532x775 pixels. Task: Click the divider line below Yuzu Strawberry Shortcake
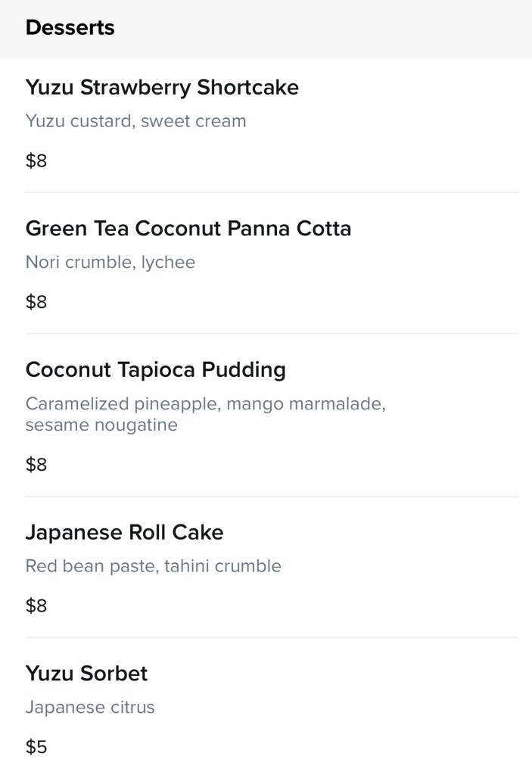coord(272,192)
